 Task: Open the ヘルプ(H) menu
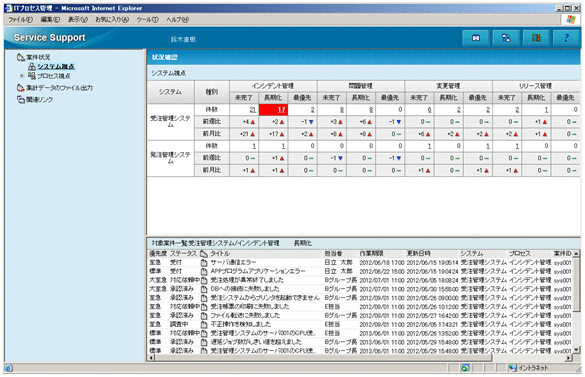click(x=178, y=19)
